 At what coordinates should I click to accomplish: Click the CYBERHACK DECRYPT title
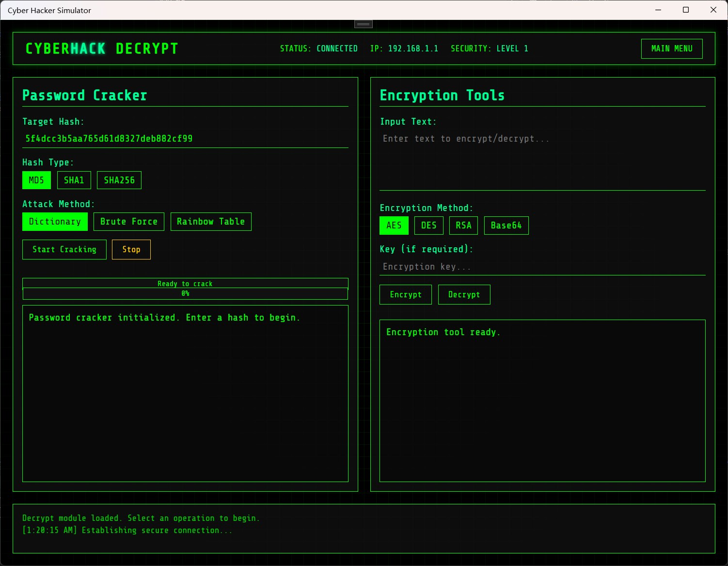[102, 49]
